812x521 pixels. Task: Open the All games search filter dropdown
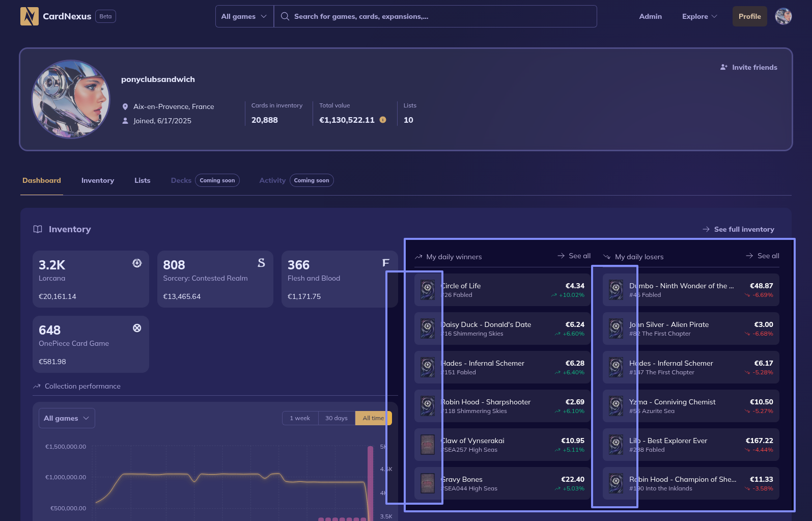click(x=244, y=16)
